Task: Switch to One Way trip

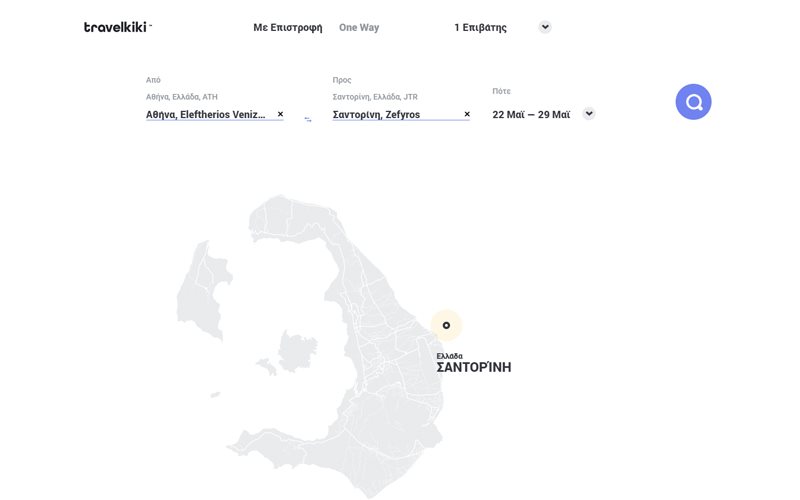Action: (x=359, y=28)
